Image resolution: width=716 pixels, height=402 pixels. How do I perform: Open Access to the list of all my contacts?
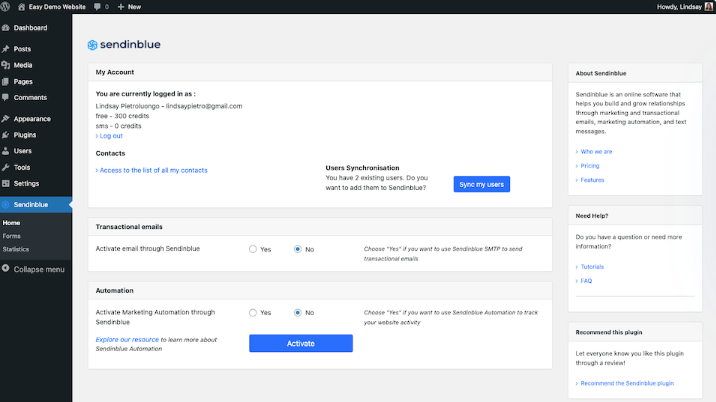[152, 170]
